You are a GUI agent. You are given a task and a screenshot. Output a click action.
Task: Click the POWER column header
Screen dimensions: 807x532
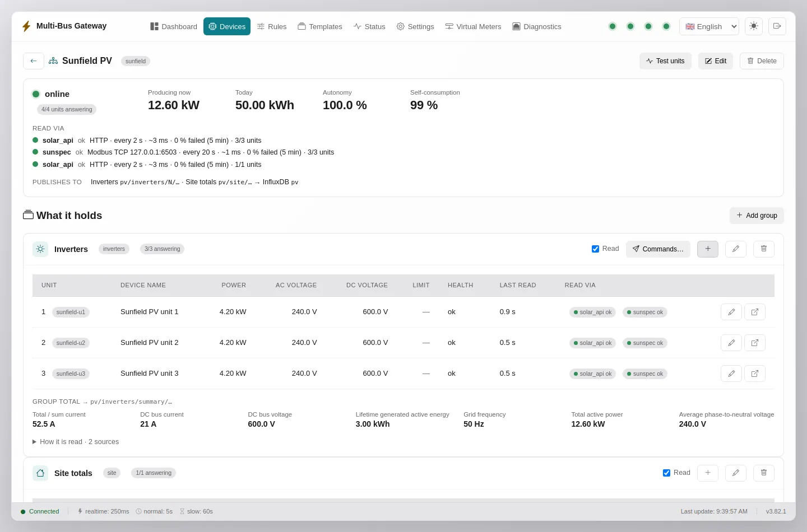point(234,285)
